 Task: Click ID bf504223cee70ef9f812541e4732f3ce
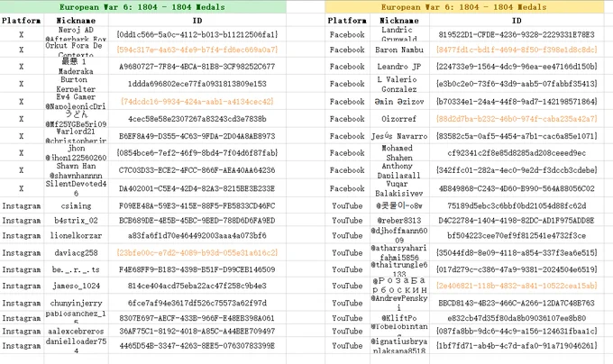click(x=517, y=235)
